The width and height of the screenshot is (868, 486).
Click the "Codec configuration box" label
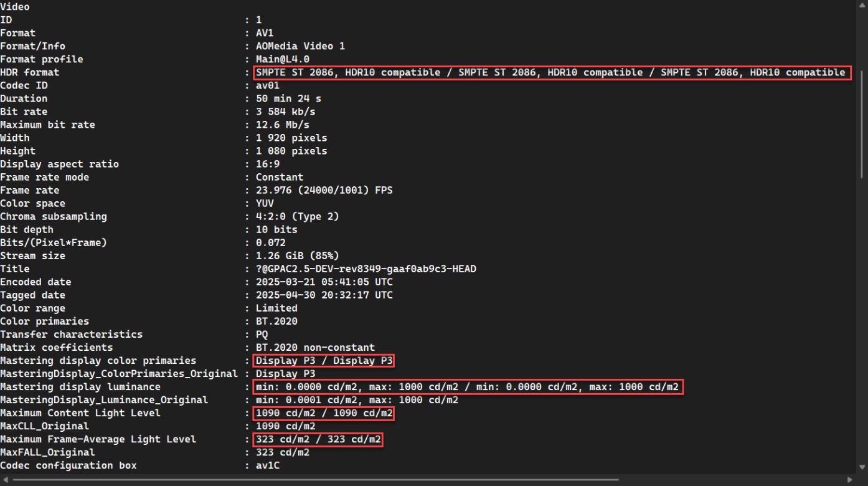pyautogui.click(x=68, y=465)
